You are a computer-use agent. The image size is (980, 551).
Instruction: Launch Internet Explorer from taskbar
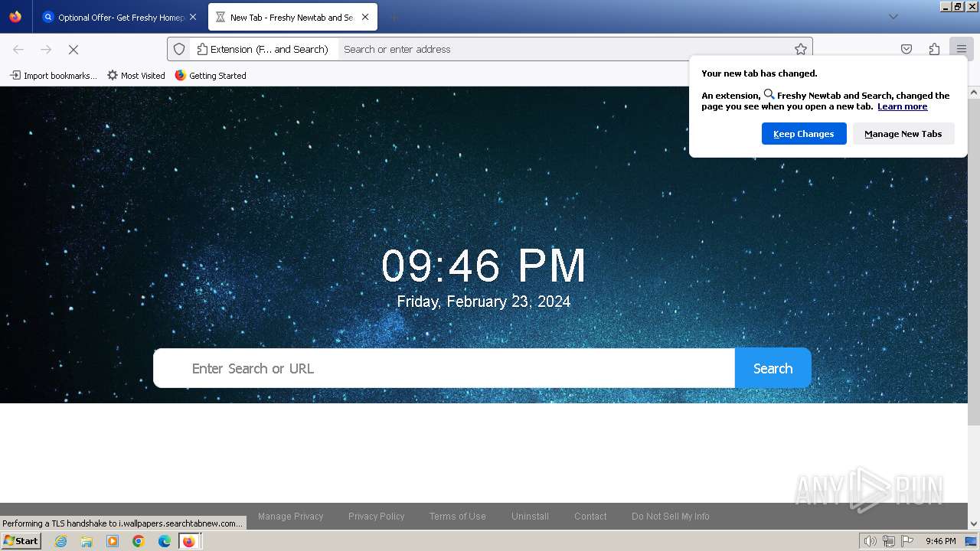[61, 541]
